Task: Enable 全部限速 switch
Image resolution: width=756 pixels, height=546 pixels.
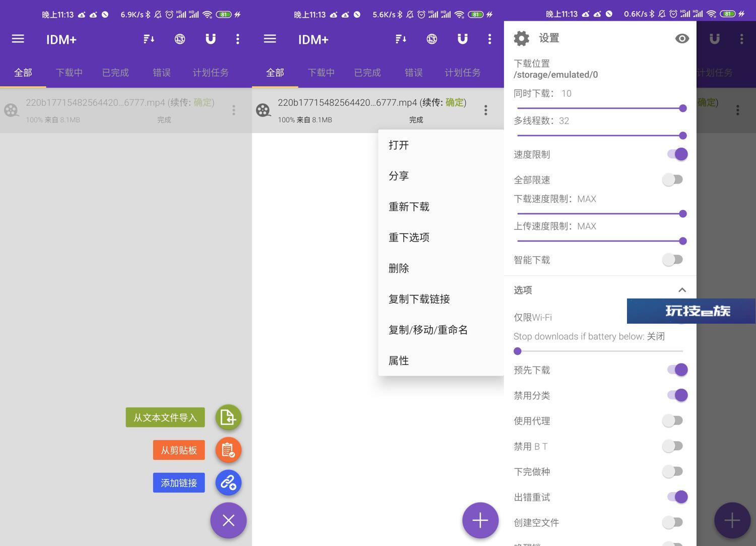Action: pyautogui.click(x=673, y=179)
